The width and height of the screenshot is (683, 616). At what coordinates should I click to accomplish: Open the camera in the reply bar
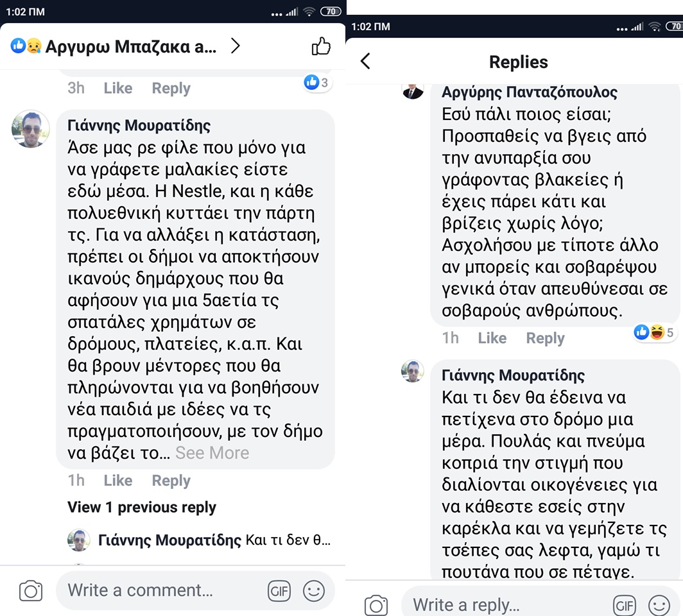coord(376,605)
